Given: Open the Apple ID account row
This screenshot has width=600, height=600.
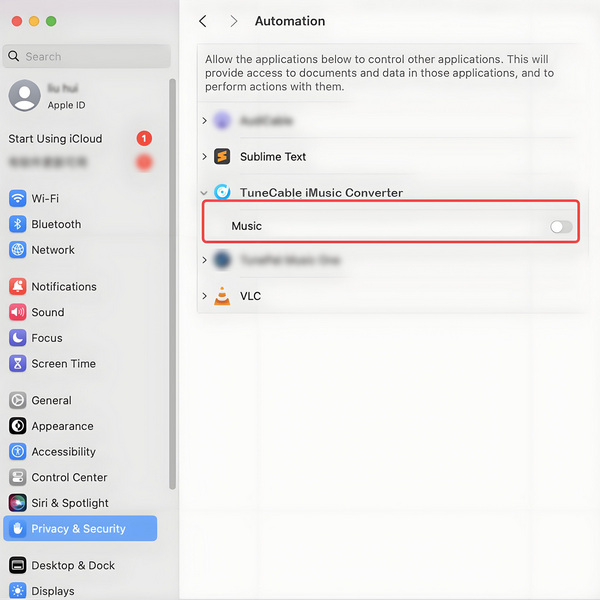Looking at the screenshot, I should tap(80, 96).
